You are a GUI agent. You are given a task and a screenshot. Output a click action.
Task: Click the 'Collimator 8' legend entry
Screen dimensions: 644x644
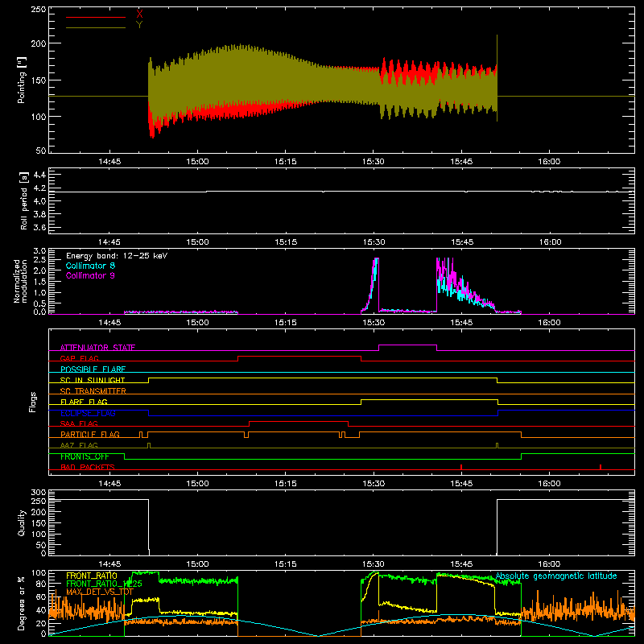pyautogui.click(x=90, y=266)
